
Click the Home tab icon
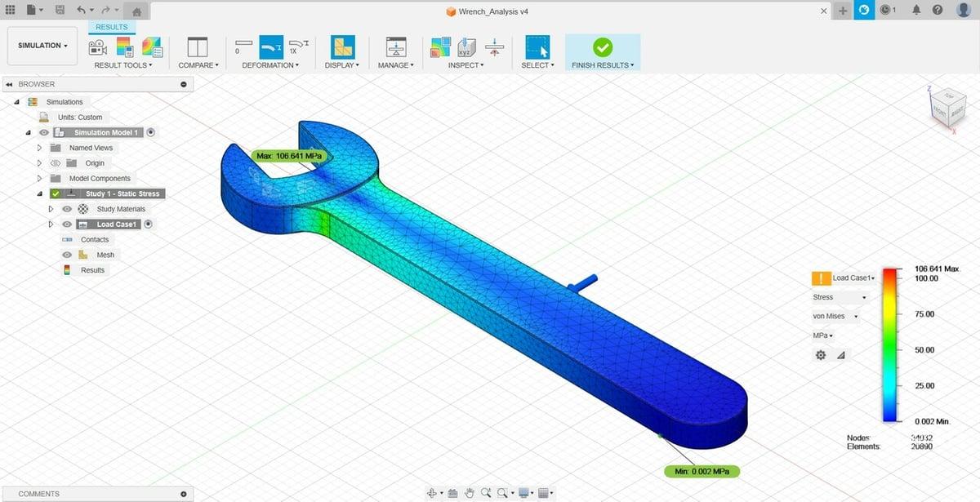point(136,11)
